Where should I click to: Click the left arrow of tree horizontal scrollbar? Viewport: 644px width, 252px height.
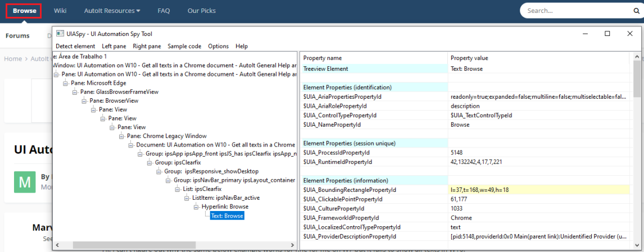[x=58, y=245]
